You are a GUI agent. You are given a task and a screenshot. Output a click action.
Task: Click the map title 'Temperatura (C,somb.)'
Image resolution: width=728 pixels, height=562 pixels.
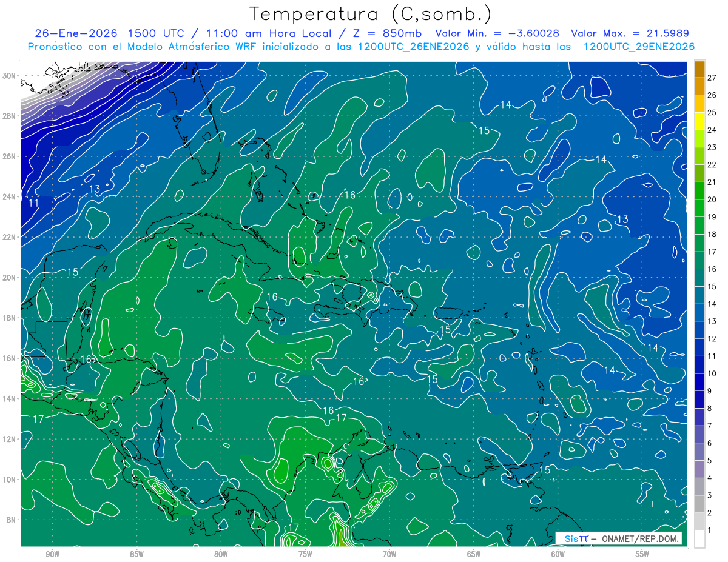tap(370, 13)
